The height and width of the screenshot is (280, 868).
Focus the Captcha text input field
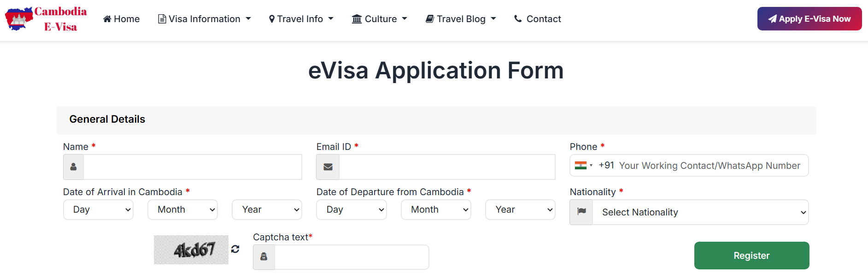[x=352, y=257]
